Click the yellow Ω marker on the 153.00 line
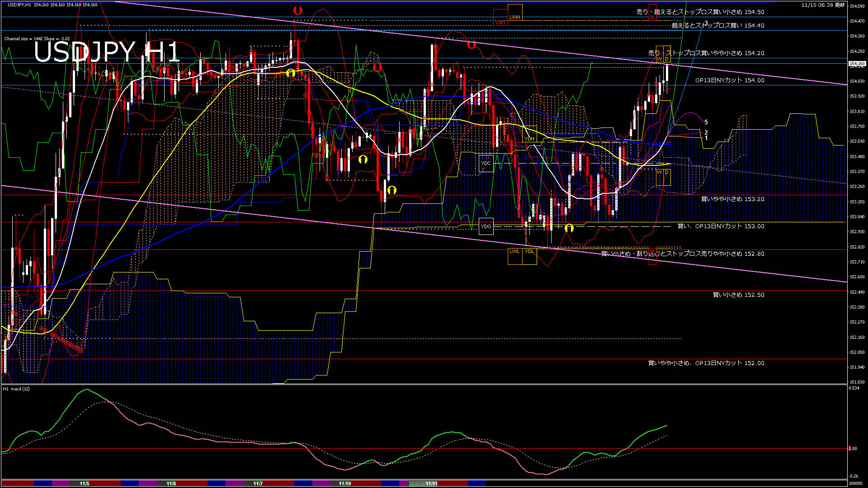This screenshot has width=868, height=488. pyautogui.click(x=569, y=229)
